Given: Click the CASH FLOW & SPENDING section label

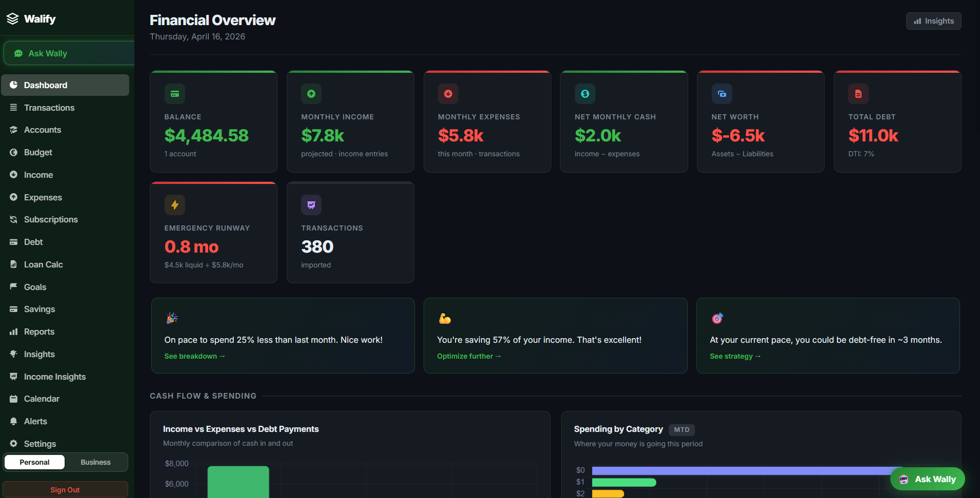Looking at the screenshot, I should pos(203,396).
